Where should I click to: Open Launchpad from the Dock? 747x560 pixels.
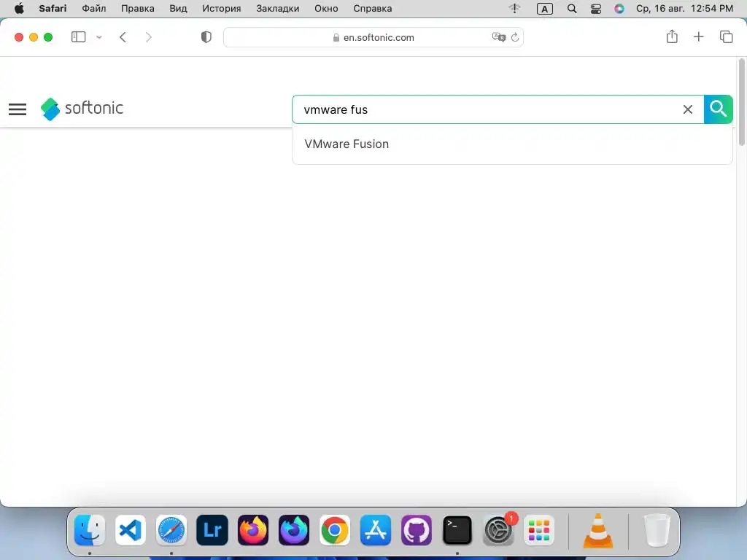539,529
